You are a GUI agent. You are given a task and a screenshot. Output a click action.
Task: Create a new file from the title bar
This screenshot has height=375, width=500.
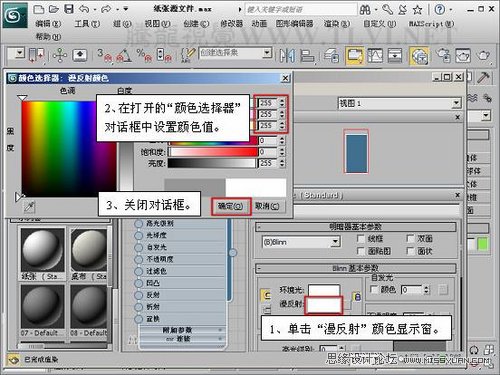(39, 9)
